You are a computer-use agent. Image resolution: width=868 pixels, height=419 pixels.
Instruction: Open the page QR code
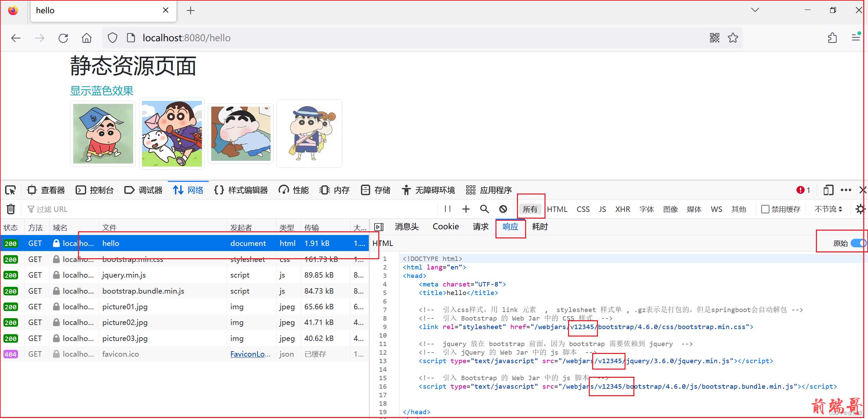pos(714,38)
